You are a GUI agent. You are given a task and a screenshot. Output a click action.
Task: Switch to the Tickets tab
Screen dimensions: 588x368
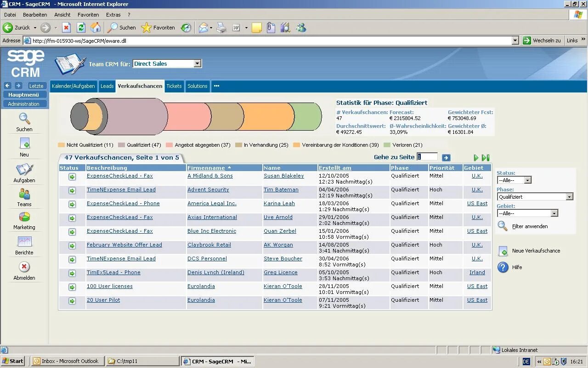pos(174,86)
